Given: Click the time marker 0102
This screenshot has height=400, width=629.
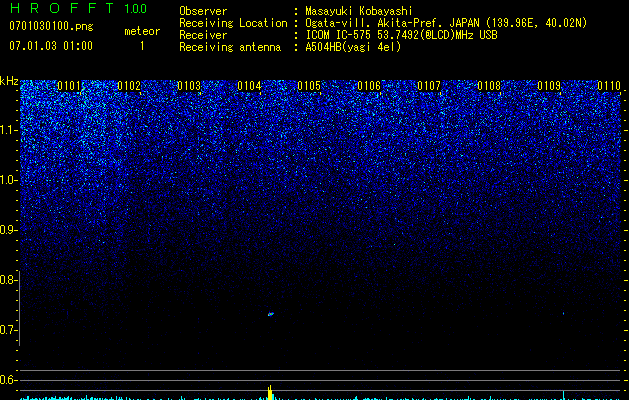Looking at the screenshot, I should pos(129,86).
